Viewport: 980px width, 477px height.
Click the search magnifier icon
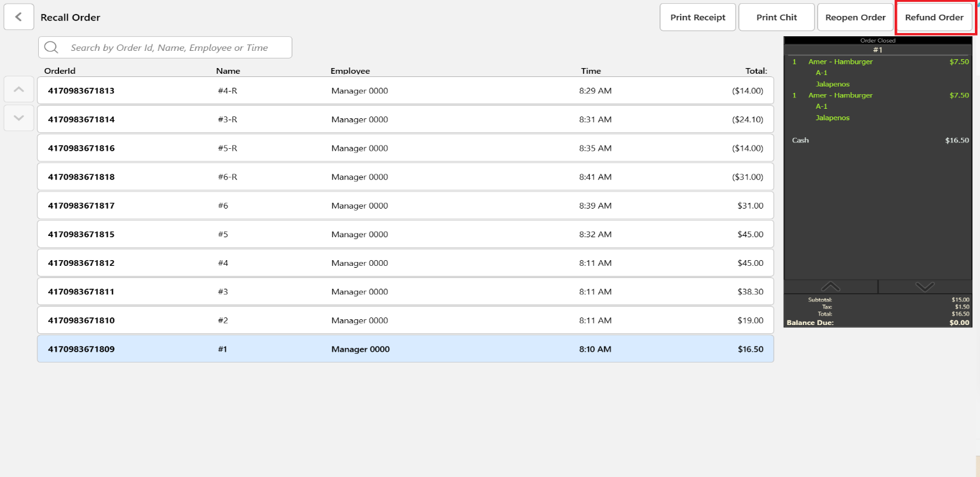(51, 48)
